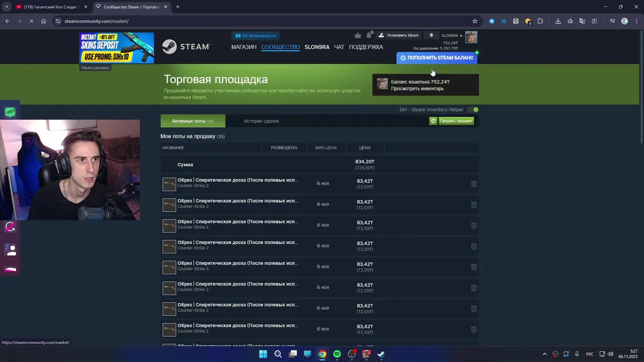Change input language РУС in tray
This screenshot has height=362, width=644.
pyautogui.click(x=590, y=354)
